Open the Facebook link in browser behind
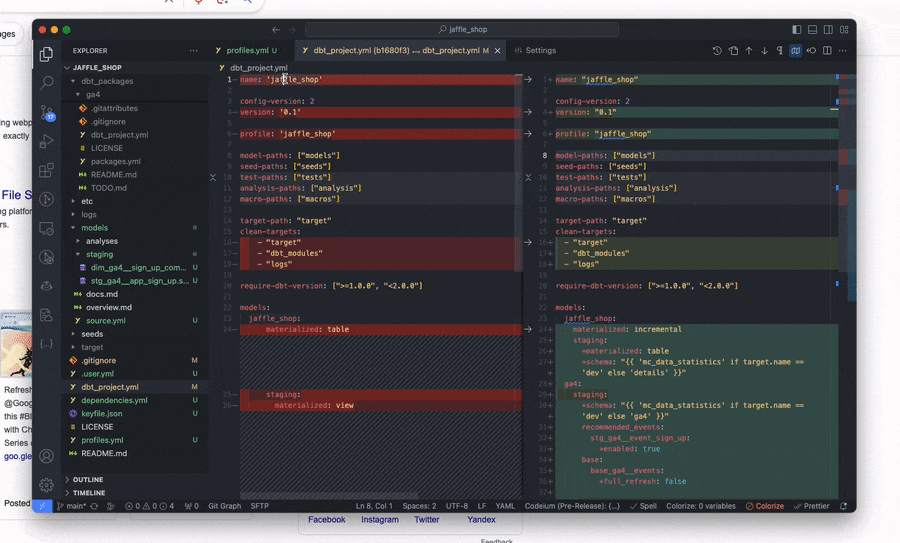Screen dimensions: 900x543 click(x=327, y=519)
